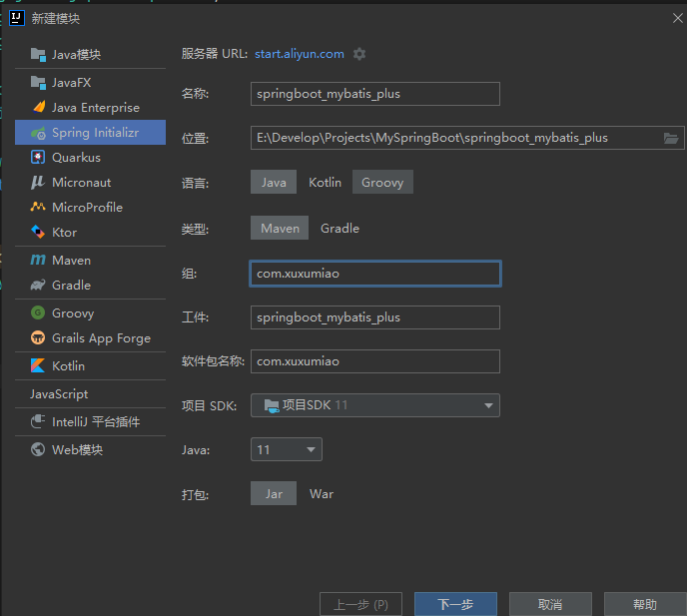
Task: Click the 工件 artifact input field
Action: [x=375, y=317]
